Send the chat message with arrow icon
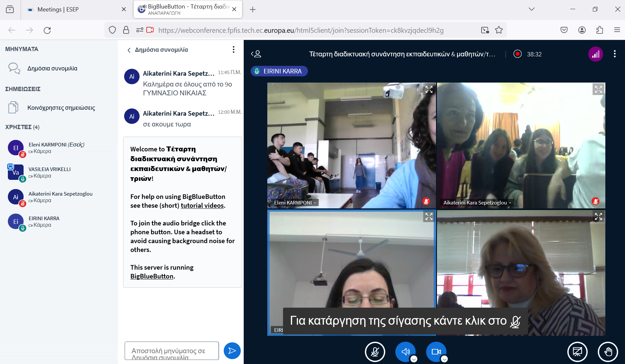The width and height of the screenshot is (625, 364). click(232, 351)
